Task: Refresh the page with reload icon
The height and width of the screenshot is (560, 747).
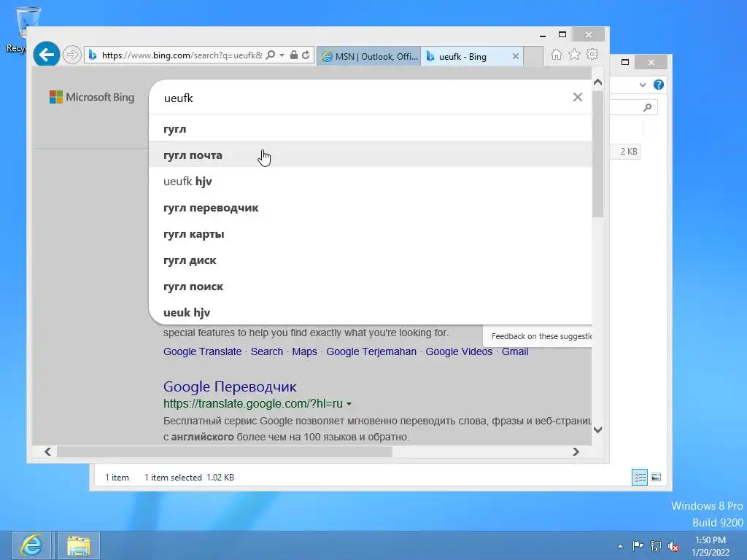Action: (306, 55)
